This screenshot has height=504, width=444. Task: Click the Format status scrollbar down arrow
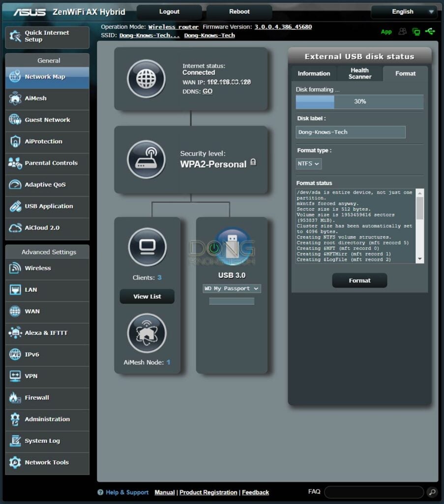tap(419, 259)
